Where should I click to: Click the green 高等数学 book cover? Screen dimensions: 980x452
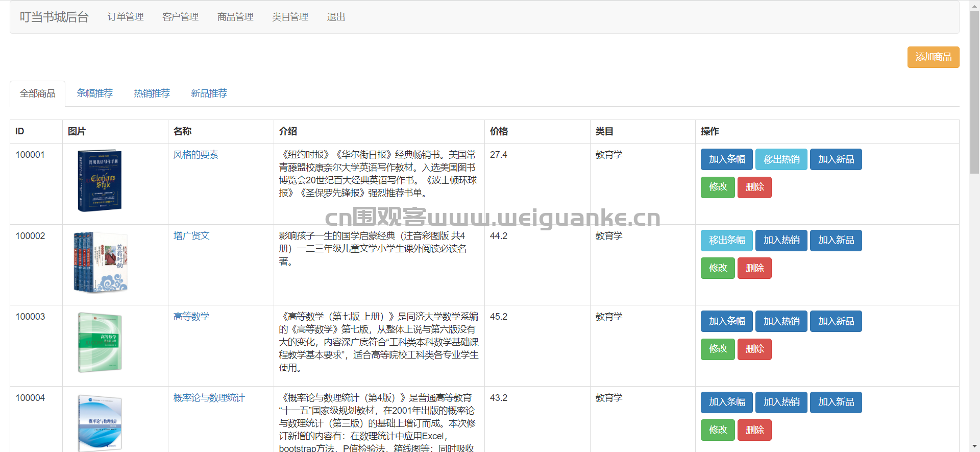tap(100, 342)
